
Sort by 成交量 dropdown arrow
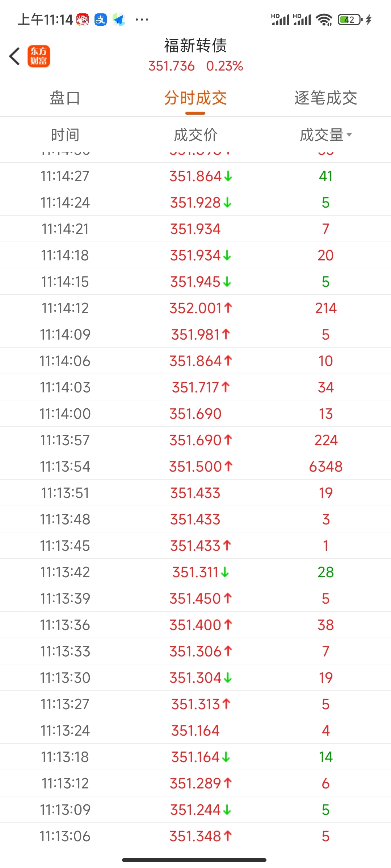(349, 135)
